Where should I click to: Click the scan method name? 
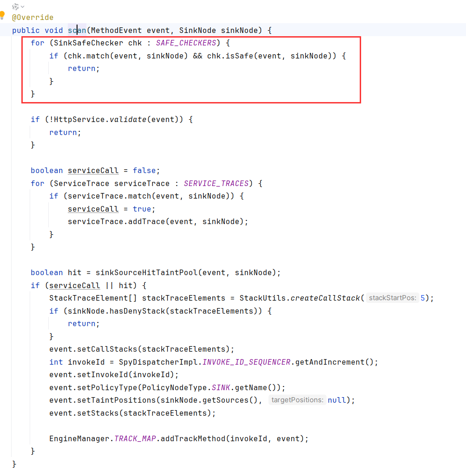[77, 31]
